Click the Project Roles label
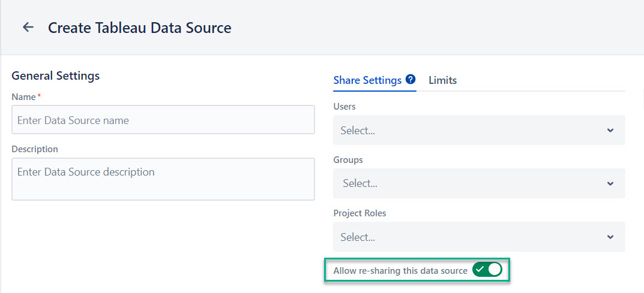The image size is (644, 293). point(360,213)
